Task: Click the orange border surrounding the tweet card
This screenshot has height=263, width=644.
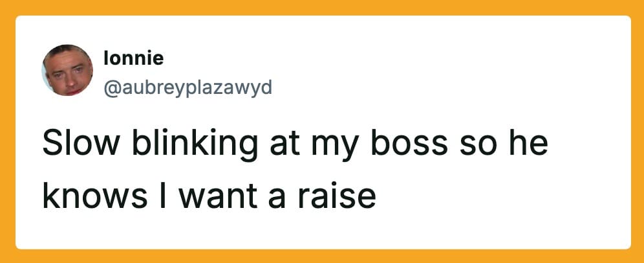Action: (x=322, y=7)
